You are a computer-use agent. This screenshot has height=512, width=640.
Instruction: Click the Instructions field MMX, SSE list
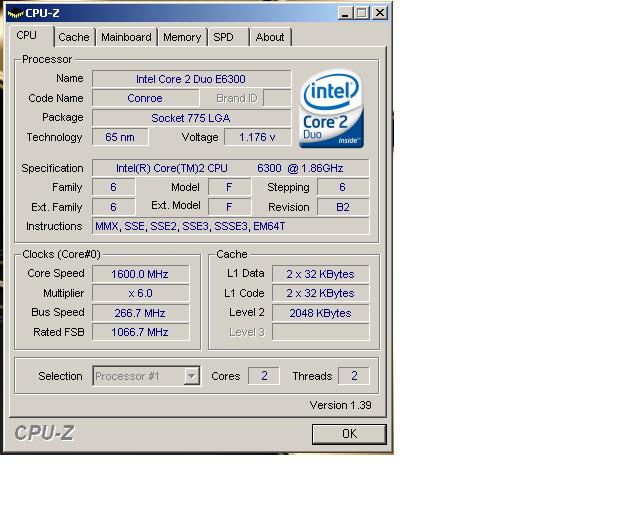tap(230, 226)
